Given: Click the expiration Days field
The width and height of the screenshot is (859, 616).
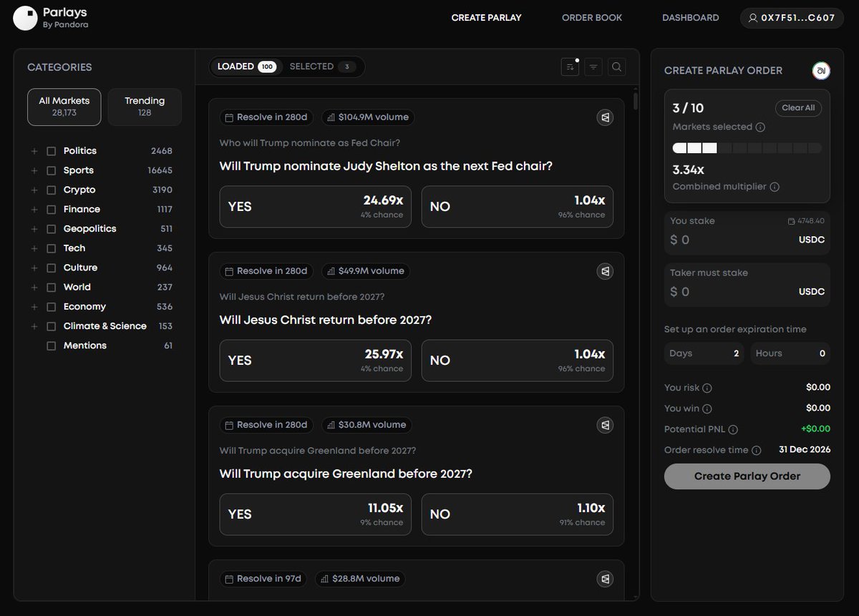Looking at the screenshot, I should pos(704,353).
